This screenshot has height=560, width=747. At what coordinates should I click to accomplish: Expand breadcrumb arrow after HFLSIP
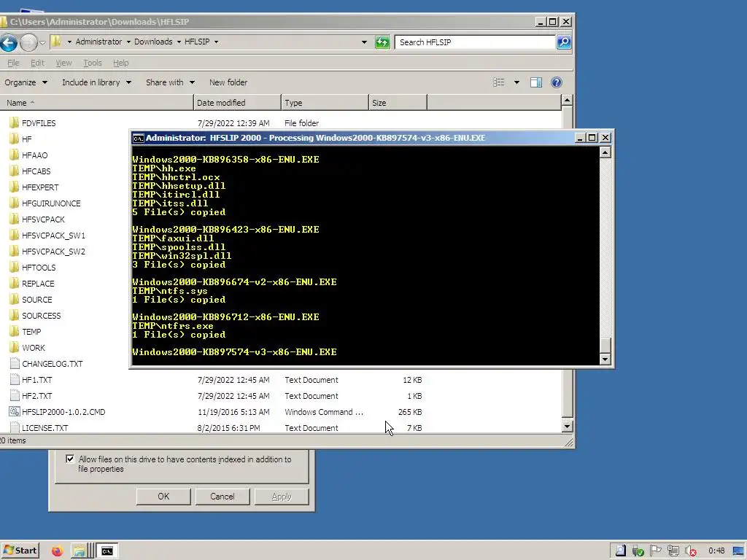point(216,42)
